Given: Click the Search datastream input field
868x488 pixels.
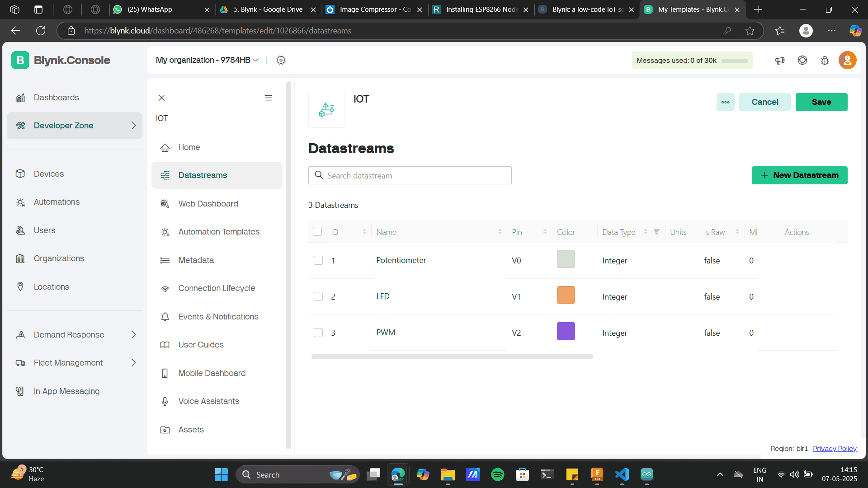Looking at the screenshot, I should [x=410, y=175].
